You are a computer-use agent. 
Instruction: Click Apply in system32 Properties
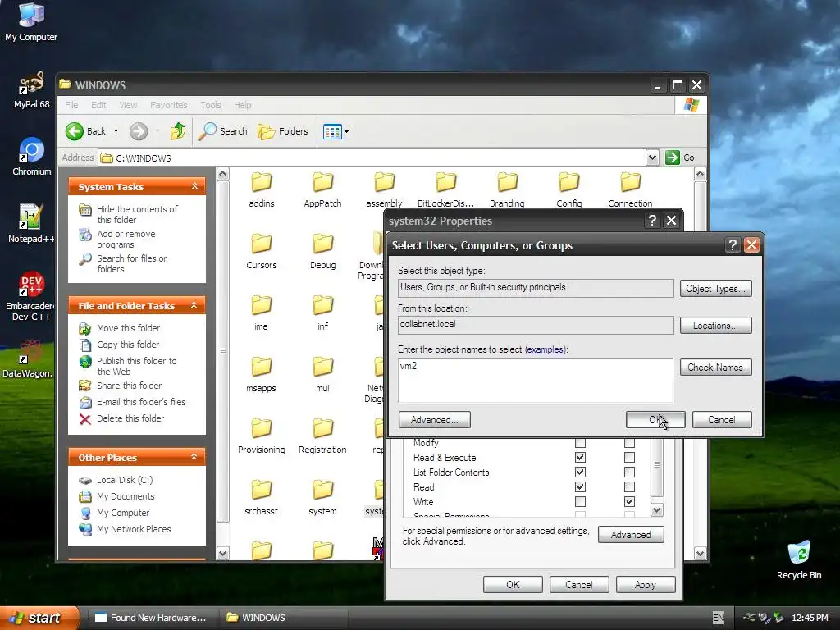pyautogui.click(x=646, y=585)
